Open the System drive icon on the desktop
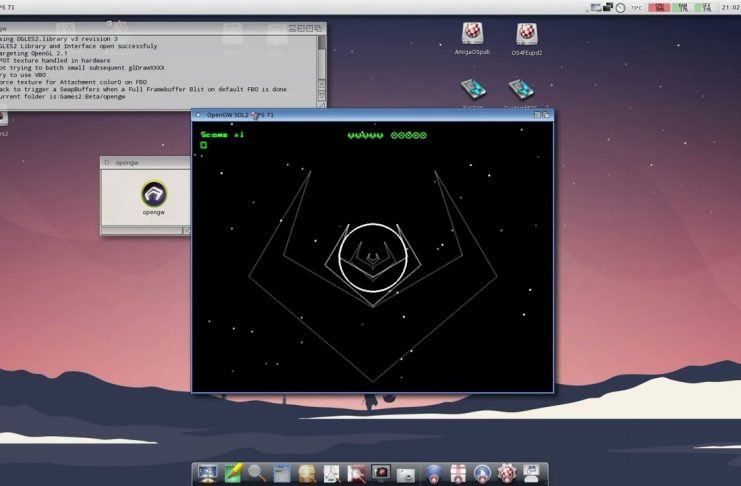Viewport: 741px width, 486px height. coord(473,89)
